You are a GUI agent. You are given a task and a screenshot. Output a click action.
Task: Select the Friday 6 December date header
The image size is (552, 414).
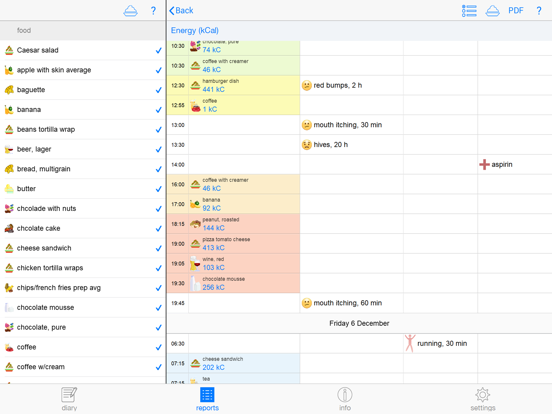[x=359, y=323]
